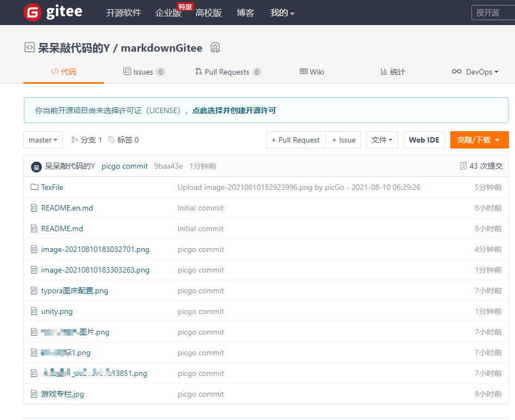Open the Pull Requests tab
Screen dimensions: 515x420
(228, 72)
